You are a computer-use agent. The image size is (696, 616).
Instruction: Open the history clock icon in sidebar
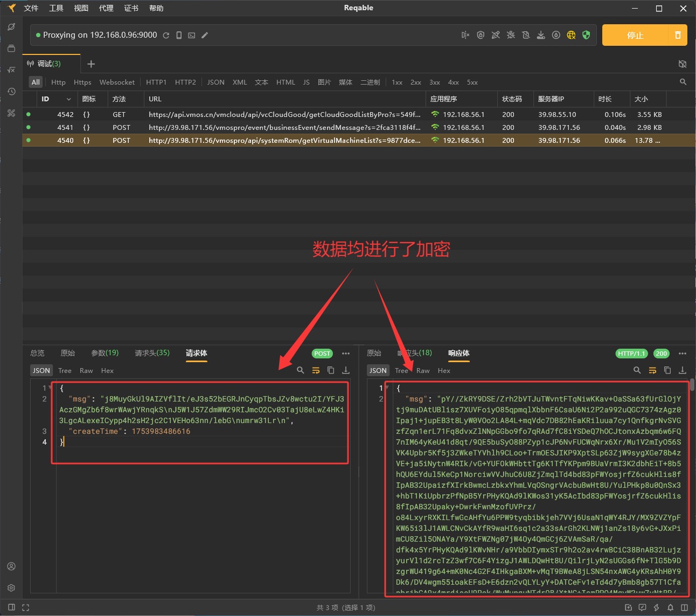[11, 92]
